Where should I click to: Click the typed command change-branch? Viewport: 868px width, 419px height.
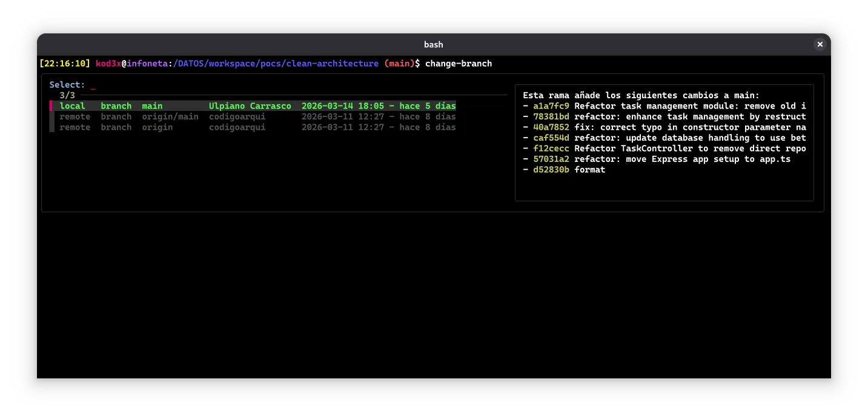tap(459, 63)
